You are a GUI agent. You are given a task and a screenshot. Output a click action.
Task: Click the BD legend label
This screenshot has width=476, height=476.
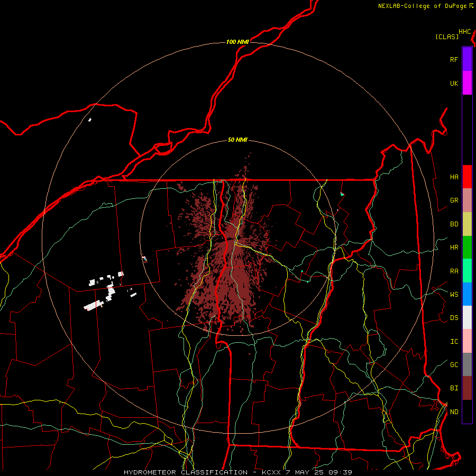click(454, 224)
